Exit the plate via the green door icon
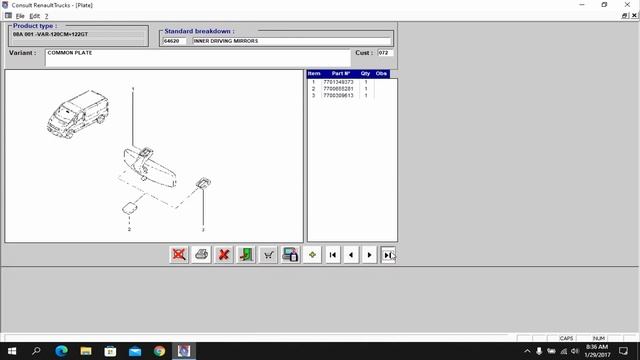The height and width of the screenshot is (360, 640). [x=246, y=255]
